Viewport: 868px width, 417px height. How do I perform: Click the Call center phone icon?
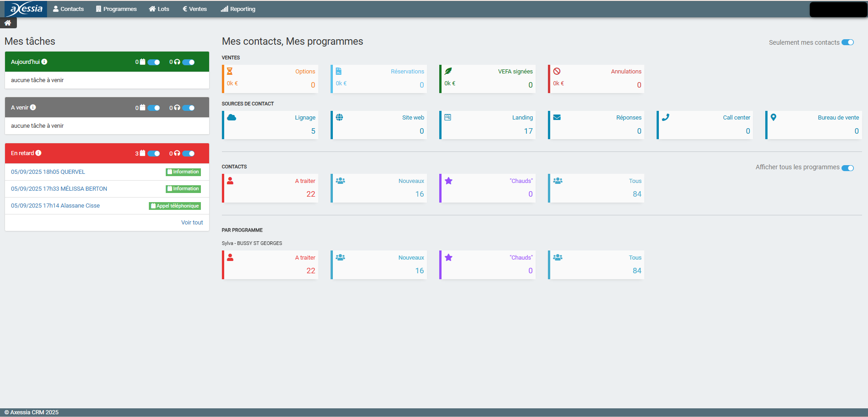pyautogui.click(x=666, y=117)
